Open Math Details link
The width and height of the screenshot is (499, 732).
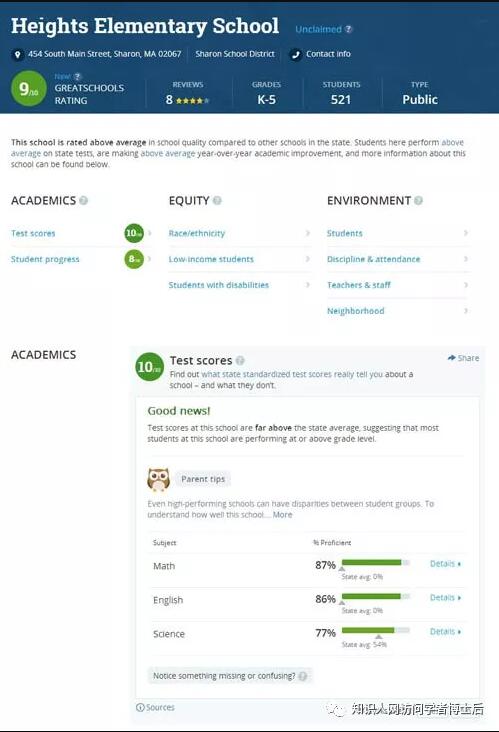445,564
